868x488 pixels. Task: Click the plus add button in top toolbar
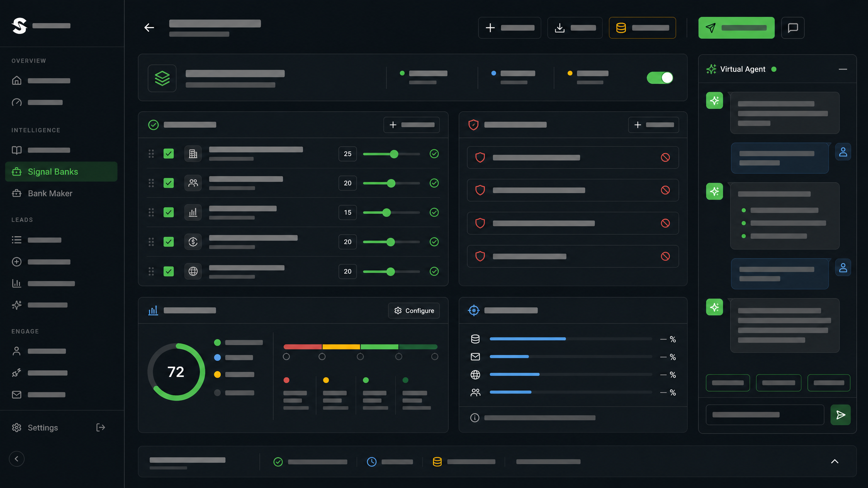click(x=509, y=28)
